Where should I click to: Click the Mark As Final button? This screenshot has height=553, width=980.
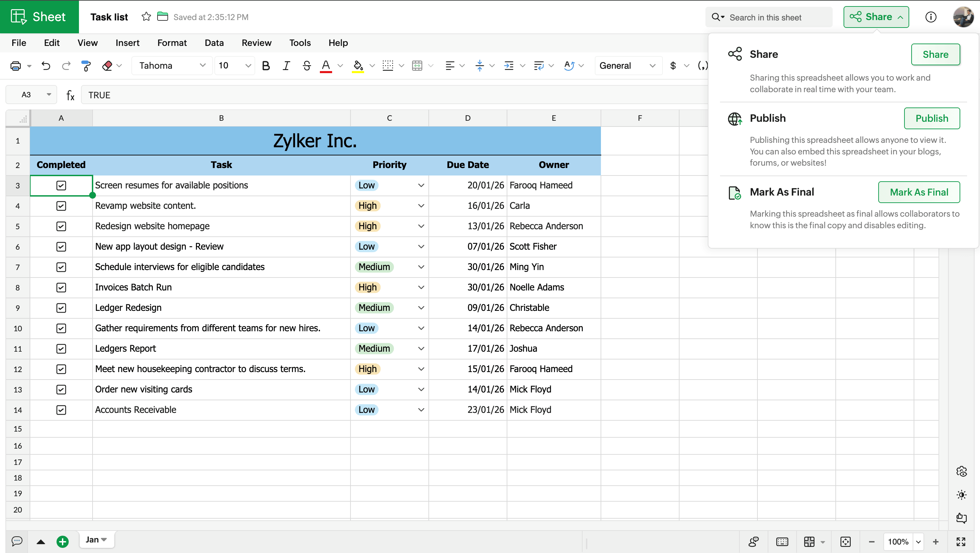[919, 192]
